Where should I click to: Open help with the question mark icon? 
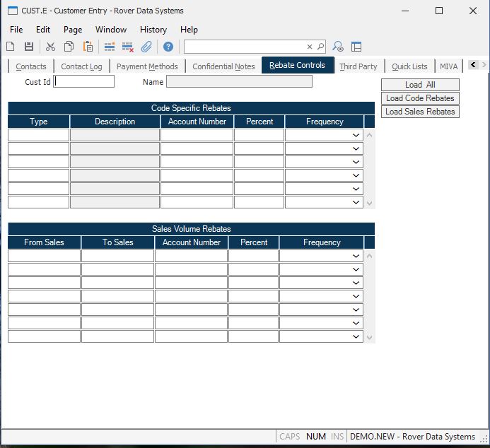(x=168, y=47)
